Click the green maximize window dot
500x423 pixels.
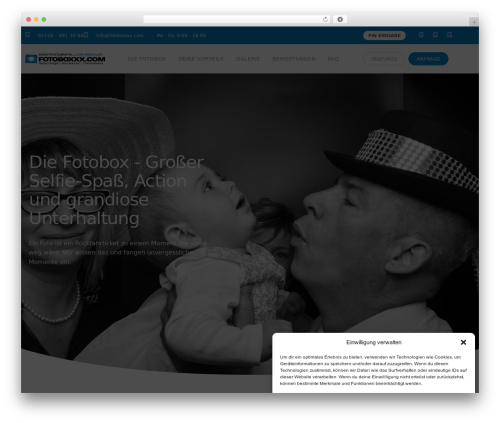click(x=44, y=19)
